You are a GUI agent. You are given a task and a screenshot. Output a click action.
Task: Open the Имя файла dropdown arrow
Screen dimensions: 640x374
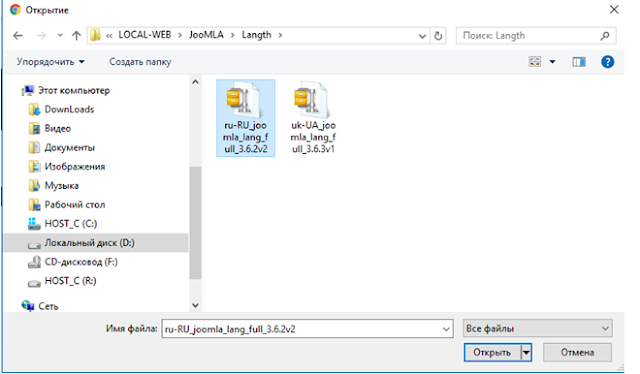pos(447,329)
